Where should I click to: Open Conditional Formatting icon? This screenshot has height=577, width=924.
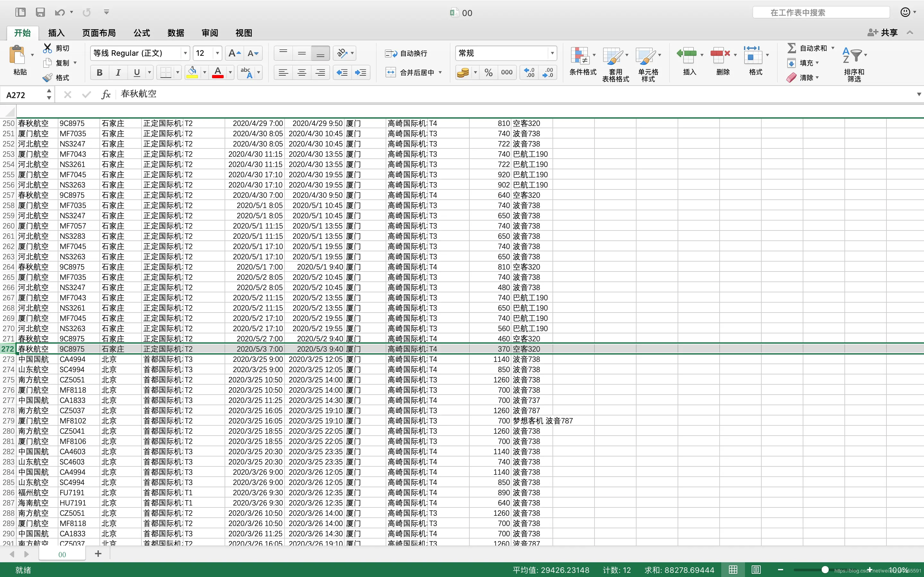(x=580, y=56)
